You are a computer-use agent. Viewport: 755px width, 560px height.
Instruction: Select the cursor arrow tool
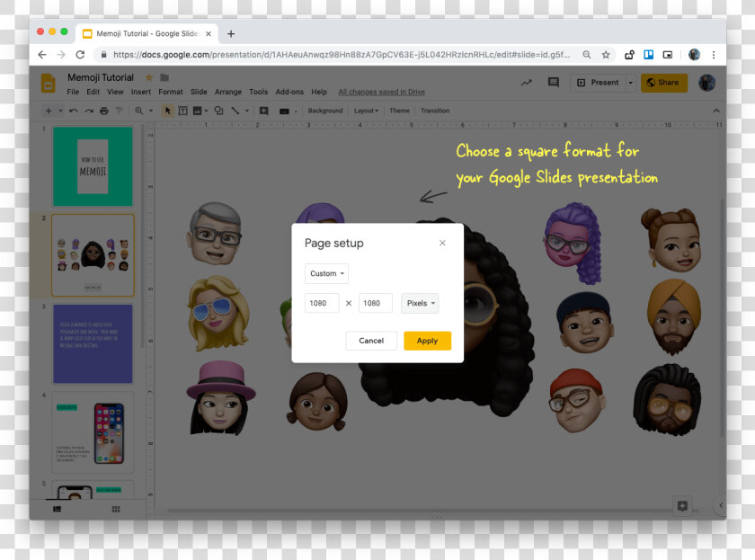(x=167, y=111)
